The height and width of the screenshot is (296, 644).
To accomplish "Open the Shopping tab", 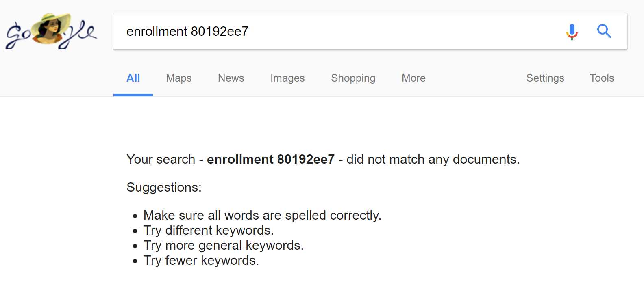I will [353, 78].
